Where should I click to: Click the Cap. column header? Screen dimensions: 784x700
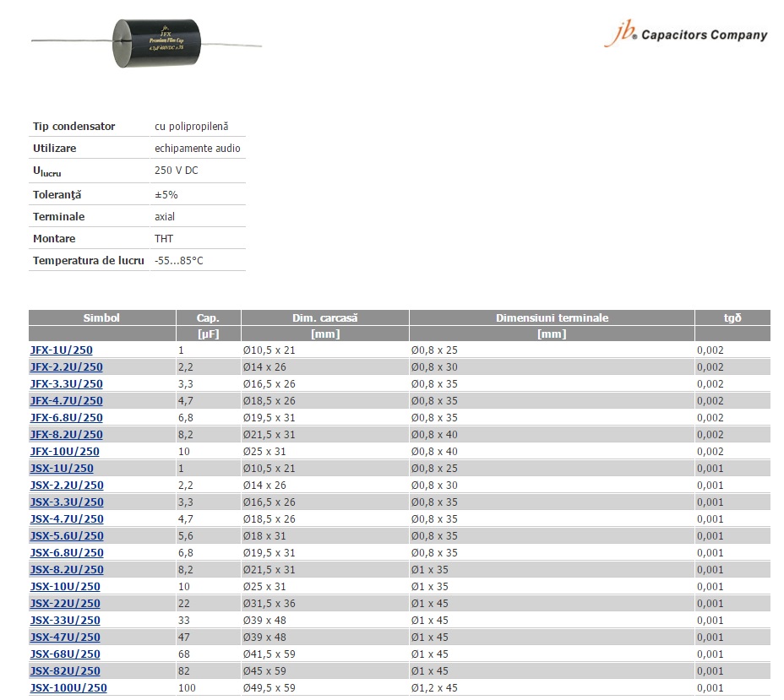[x=208, y=318]
